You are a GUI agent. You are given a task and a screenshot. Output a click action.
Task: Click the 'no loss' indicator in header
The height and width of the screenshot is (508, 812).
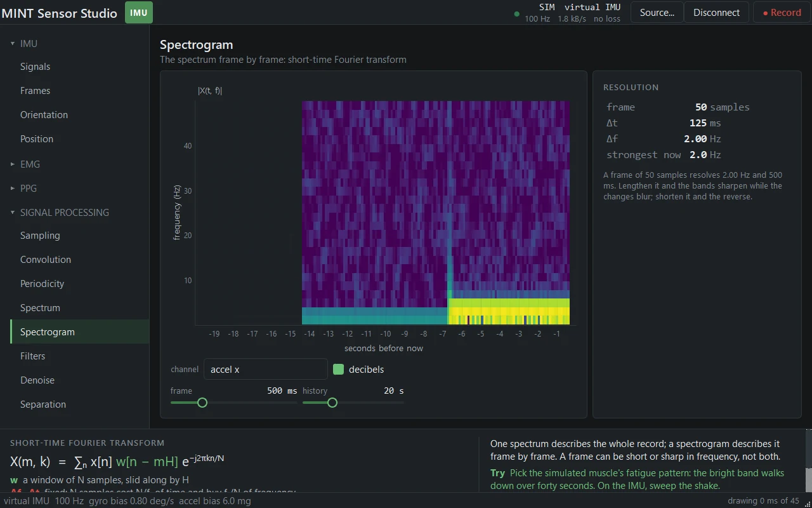[607, 19]
